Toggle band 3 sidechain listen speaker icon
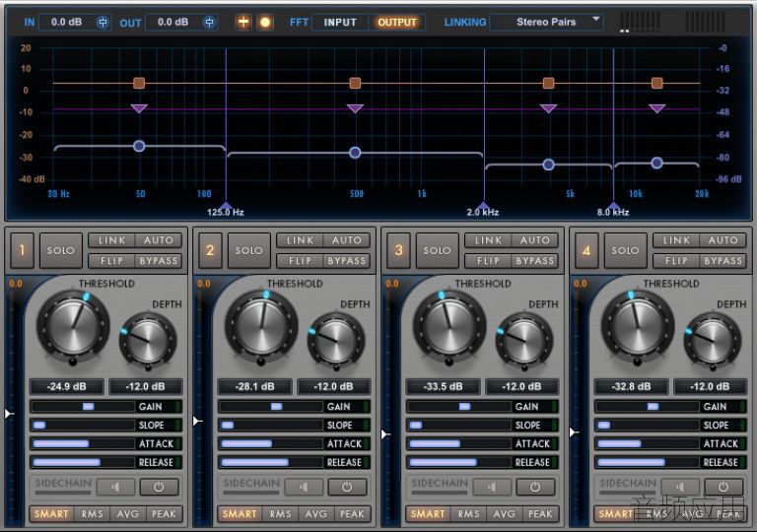The image size is (757, 532). 493,487
